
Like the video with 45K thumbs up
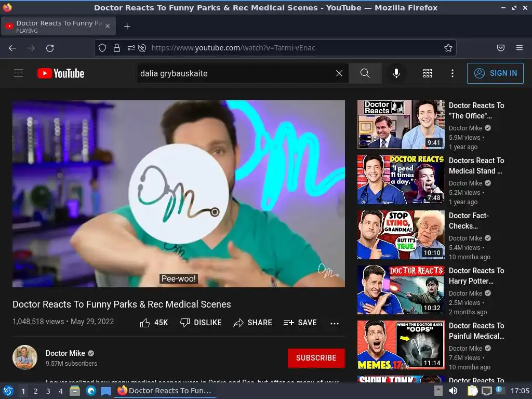pyautogui.click(x=154, y=323)
